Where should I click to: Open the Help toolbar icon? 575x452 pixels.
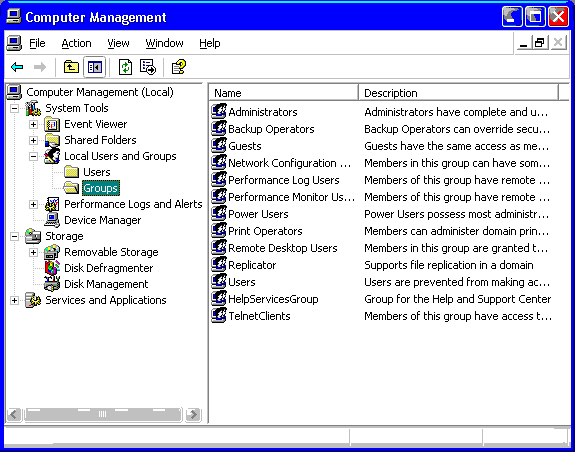(x=179, y=67)
